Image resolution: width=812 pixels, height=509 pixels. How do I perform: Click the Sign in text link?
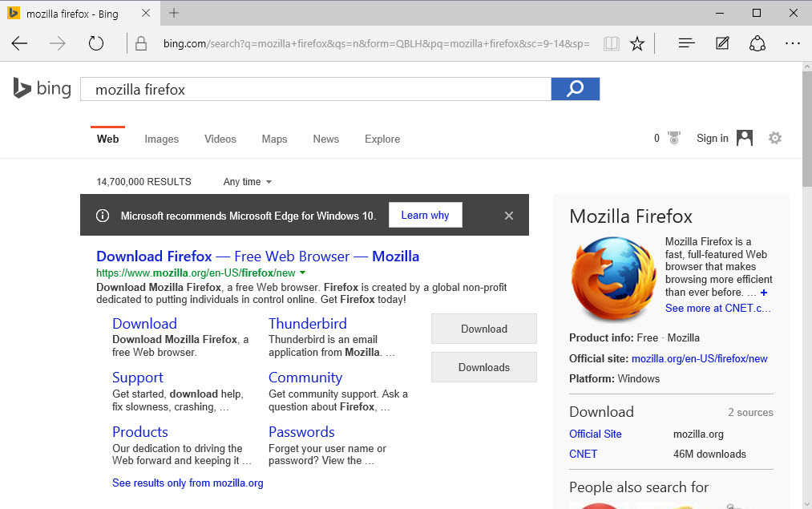pyautogui.click(x=712, y=138)
